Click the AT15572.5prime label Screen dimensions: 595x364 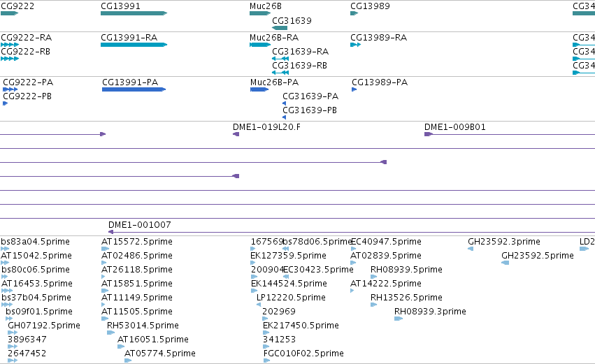(x=136, y=242)
